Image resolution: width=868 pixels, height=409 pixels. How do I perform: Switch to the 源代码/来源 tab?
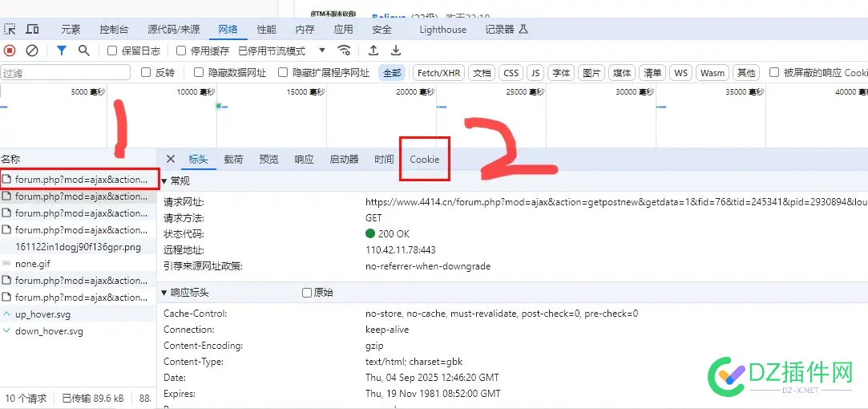click(x=174, y=30)
